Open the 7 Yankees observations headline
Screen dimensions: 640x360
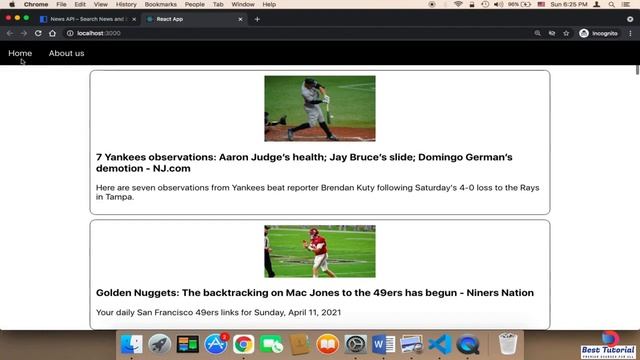(304, 163)
